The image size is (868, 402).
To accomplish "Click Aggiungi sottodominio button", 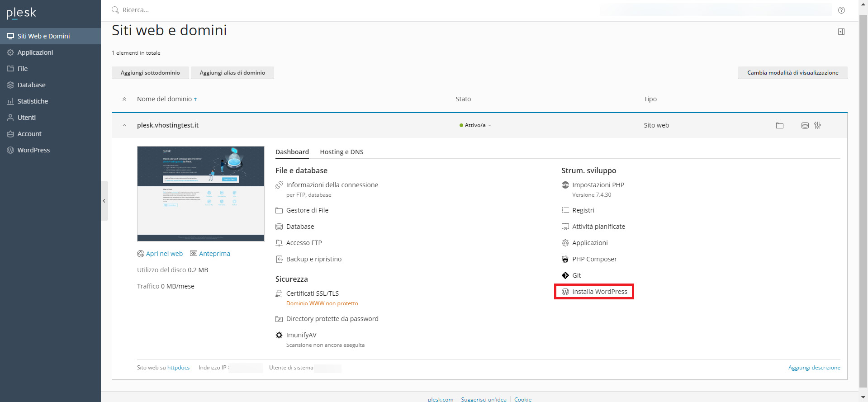I will 150,73.
